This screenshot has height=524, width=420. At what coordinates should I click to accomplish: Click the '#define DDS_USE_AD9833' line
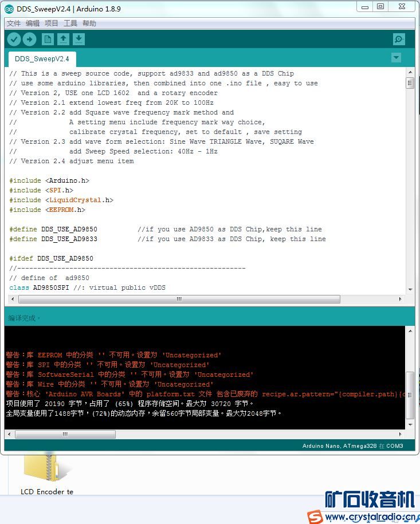pos(167,239)
